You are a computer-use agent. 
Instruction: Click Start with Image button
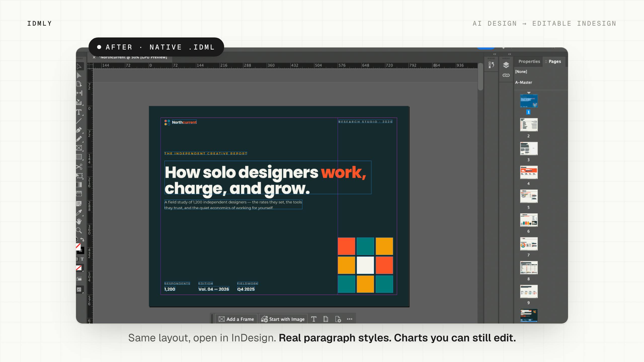click(283, 319)
